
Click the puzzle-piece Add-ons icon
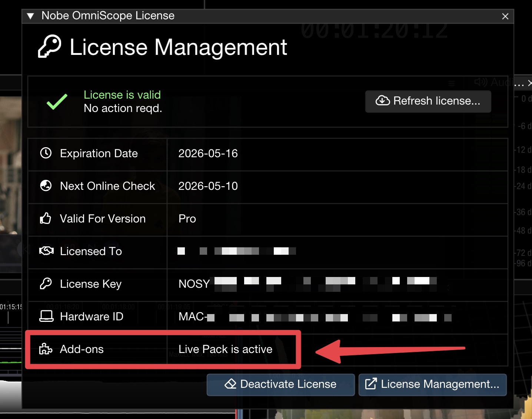pos(46,349)
